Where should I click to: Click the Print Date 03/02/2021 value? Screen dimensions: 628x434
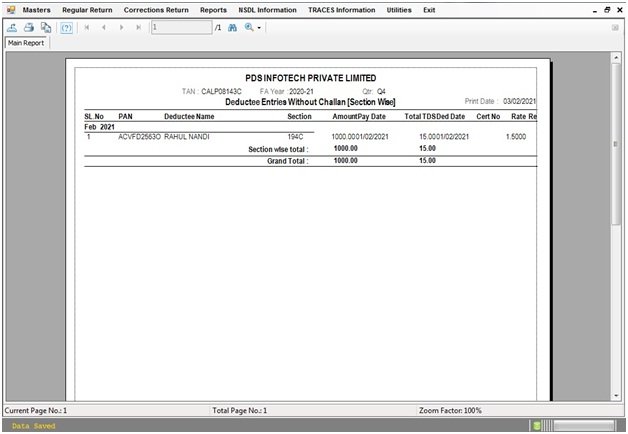pyautogui.click(x=519, y=101)
